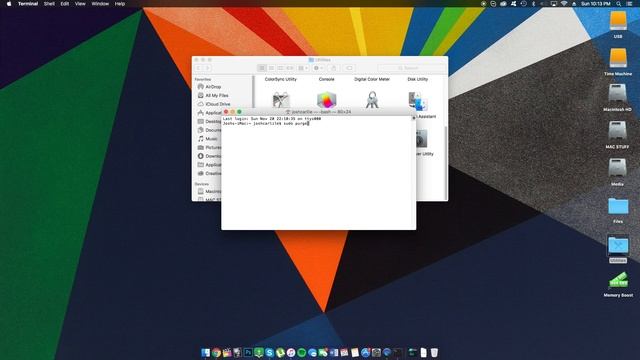Open the Window menu

100,4
